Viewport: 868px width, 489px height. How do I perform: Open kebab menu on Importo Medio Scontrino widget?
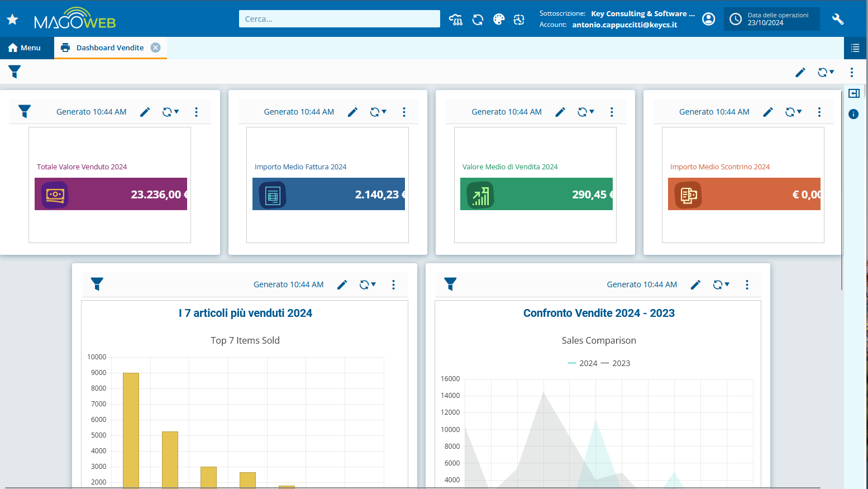click(x=819, y=112)
